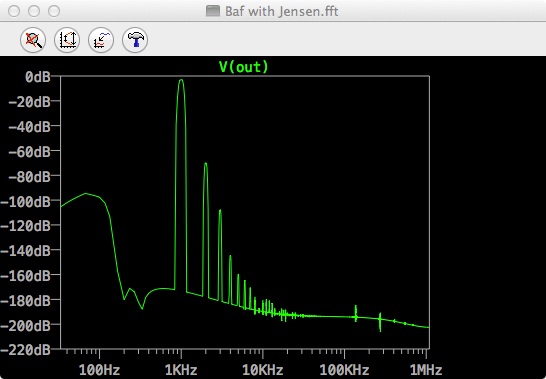This screenshot has height=379, width=546.
Task: Minimize the FFT window with middle title button
Action: [x=34, y=11]
